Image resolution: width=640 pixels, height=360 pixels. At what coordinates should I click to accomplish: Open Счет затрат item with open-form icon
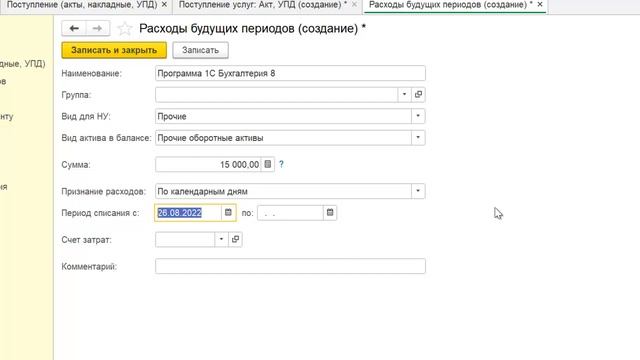coord(235,240)
